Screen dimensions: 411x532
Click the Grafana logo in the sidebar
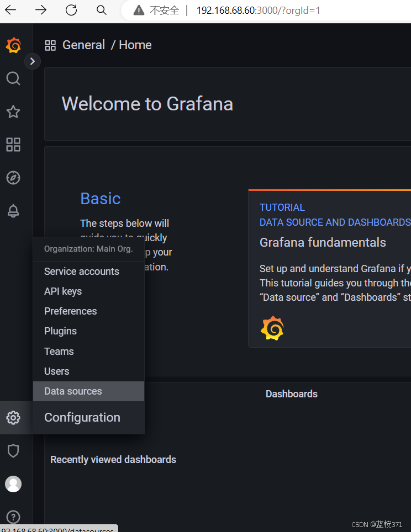(x=14, y=45)
